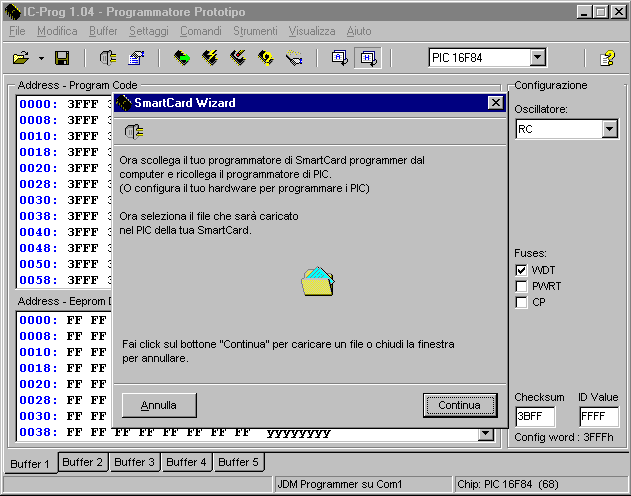Click the Annulla button

[x=159, y=405]
